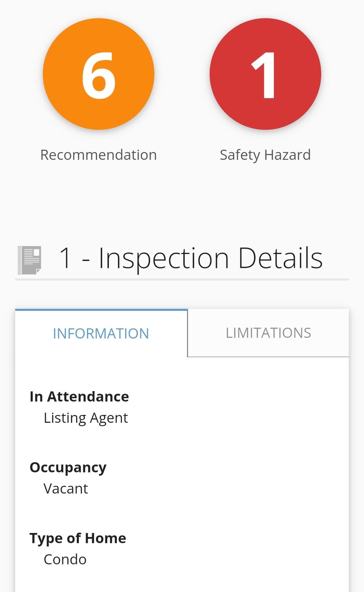Click the document icon beside Inspection Details
The height and width of the screenshot is (592, 364).
[x=30, y=260]
